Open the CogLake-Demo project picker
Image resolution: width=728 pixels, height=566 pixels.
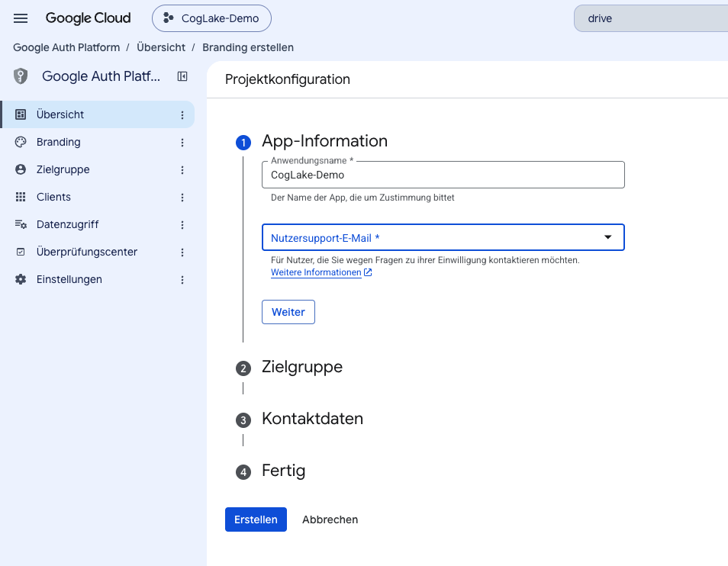pos(211,18)
